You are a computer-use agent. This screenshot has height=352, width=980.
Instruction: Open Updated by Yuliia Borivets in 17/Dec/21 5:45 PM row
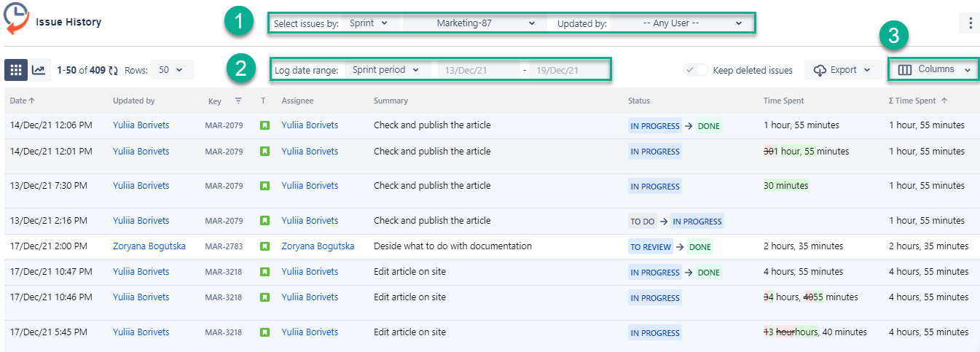click(141, 332)
